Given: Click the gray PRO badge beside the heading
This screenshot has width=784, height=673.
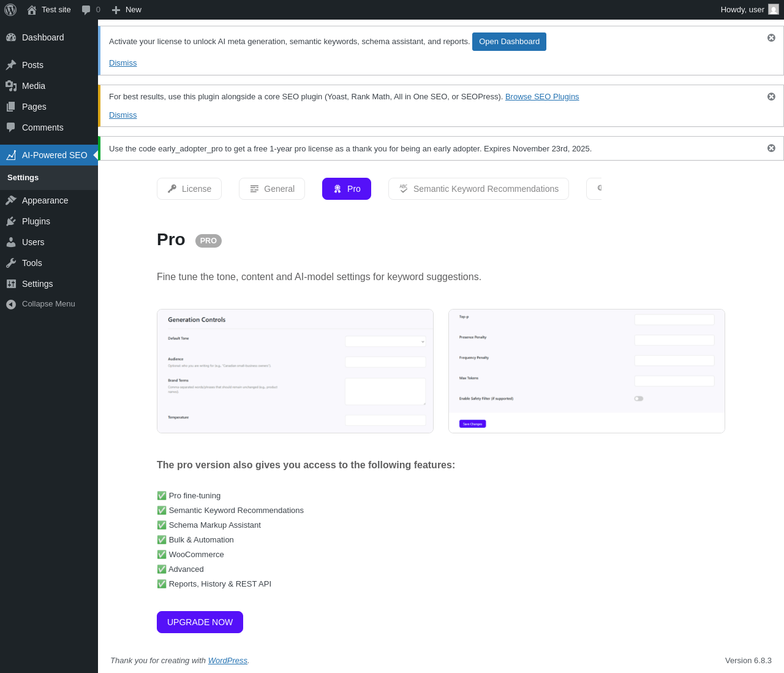Looking at the screenshot, I should click(208, 241).
